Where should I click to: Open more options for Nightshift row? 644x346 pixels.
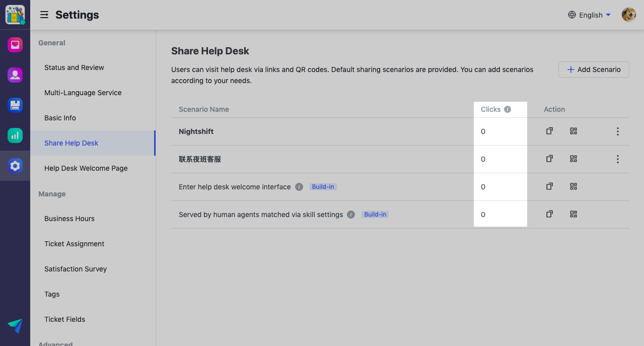tap(617, 131)
